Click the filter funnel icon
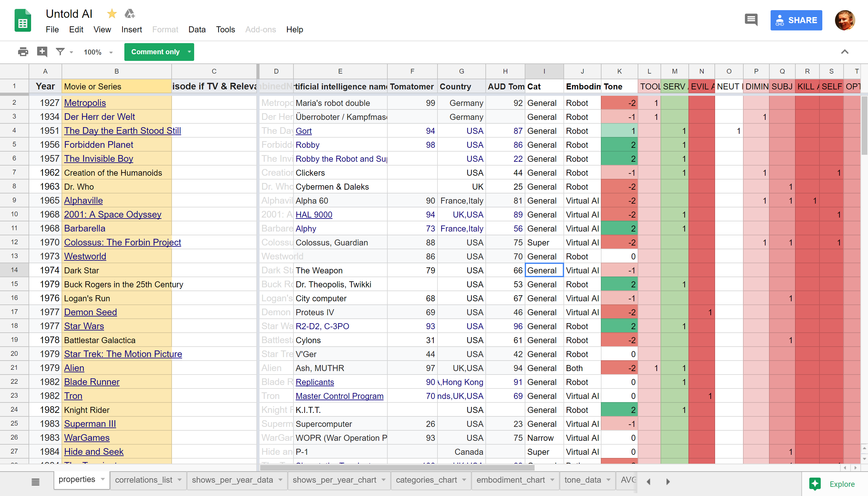Viewport: 868px width, 496px height. (60, 52)
